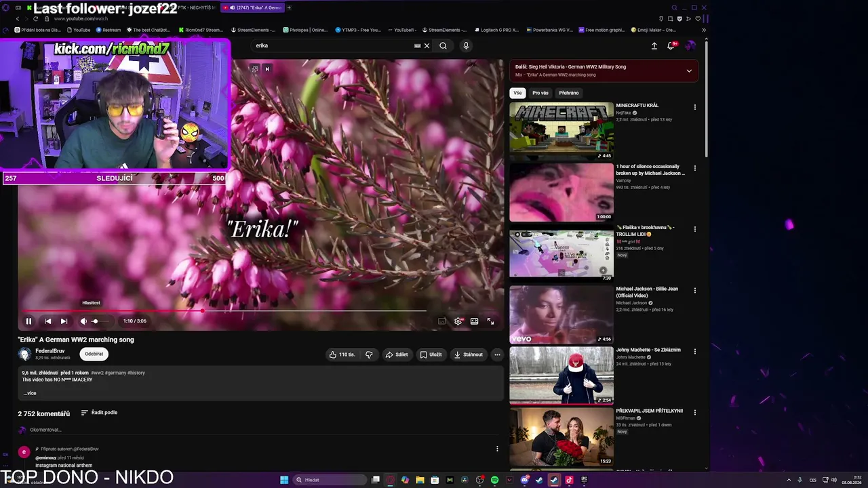Image resolution: width=868 pixels, height=488 pixels.
Task: Open Discord from the taskbar
Action: tap(525, 480)
